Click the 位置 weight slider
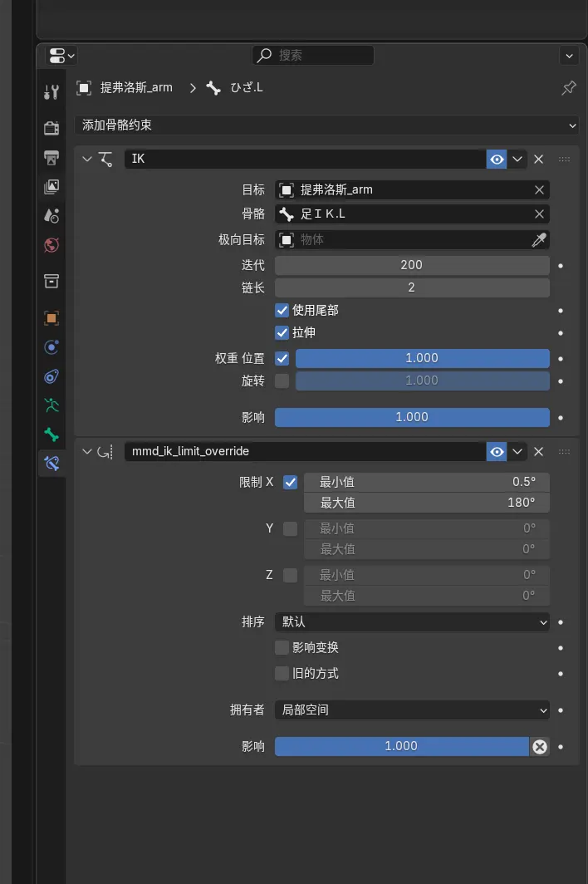Viewport: 588px width, 884px height. click(422, 359)
